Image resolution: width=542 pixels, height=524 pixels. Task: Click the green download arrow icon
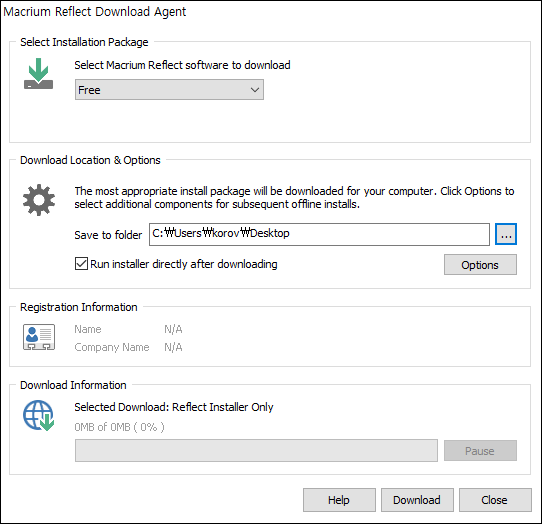(x=38, y=74)
